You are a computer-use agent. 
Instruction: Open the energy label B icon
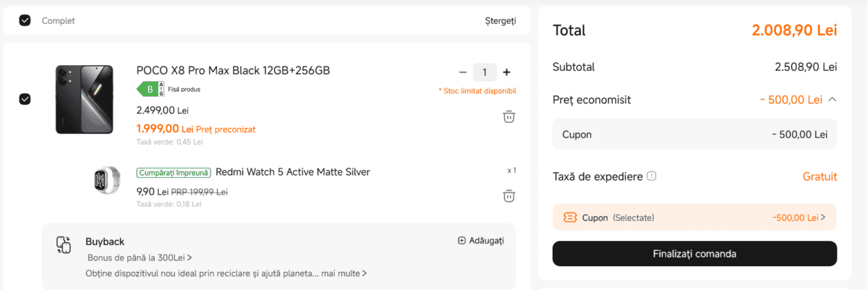pyautogui.click(x=150, y=89)
